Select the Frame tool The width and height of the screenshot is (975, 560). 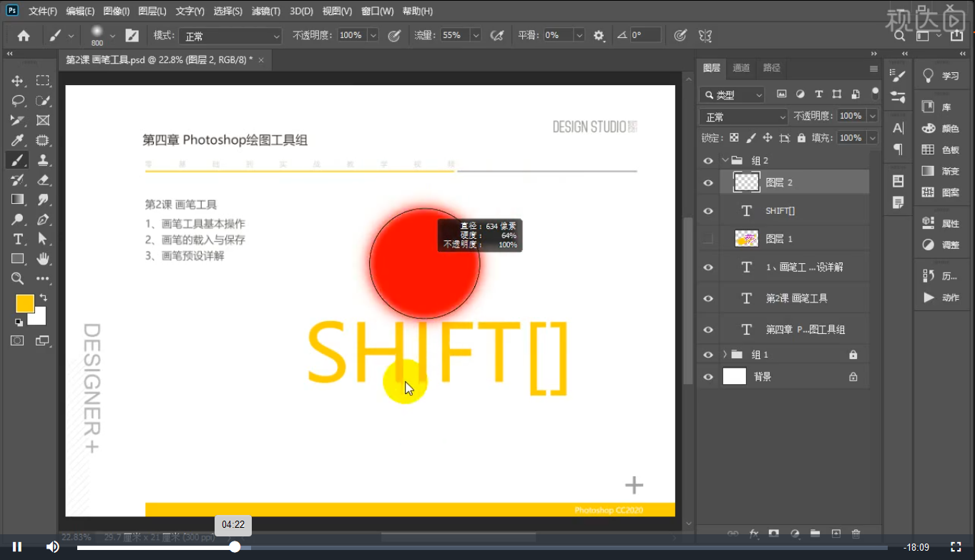pos(43,120)
